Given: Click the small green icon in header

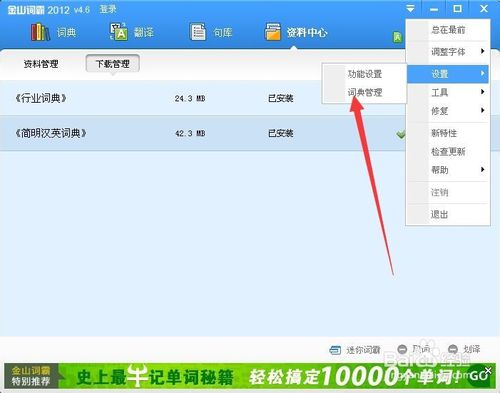Looking at the screenshot, I should click(397, 37).
